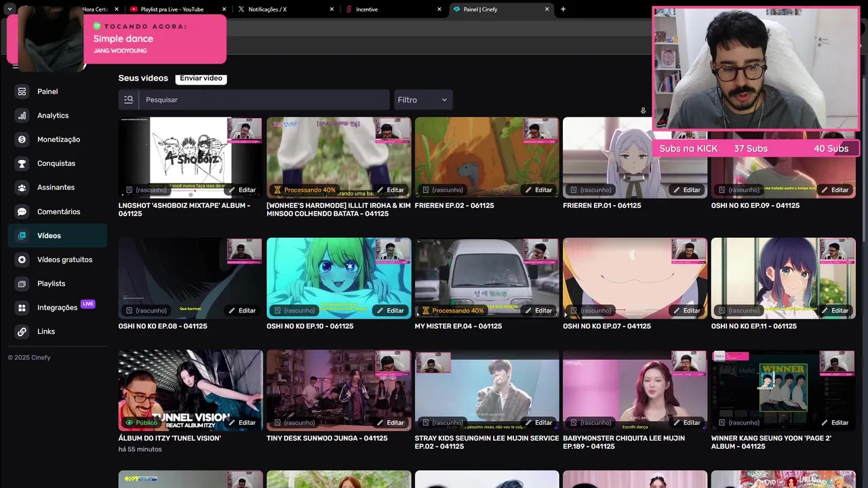Open the OSHI NO KO EP.11 thumbnail
868x488 pixels.
tap(783, 278)
